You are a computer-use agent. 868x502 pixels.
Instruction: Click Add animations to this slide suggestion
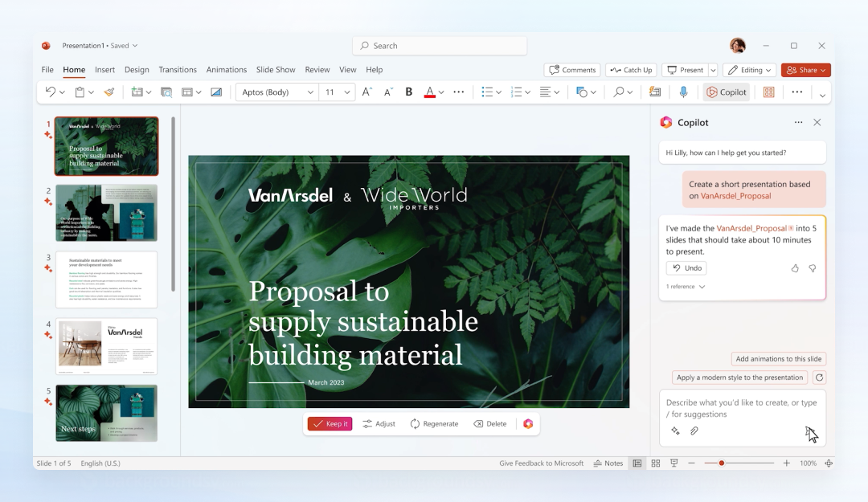click(x=778, y=359)
